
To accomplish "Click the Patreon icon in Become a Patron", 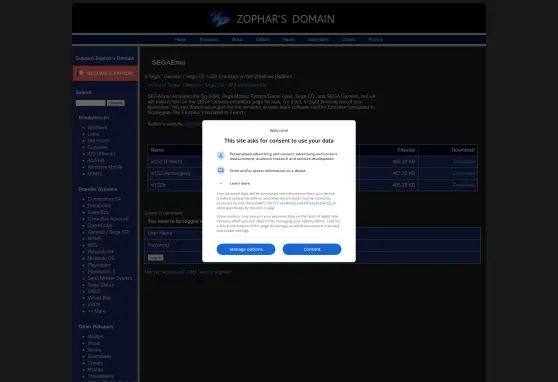I will (81, 73).
